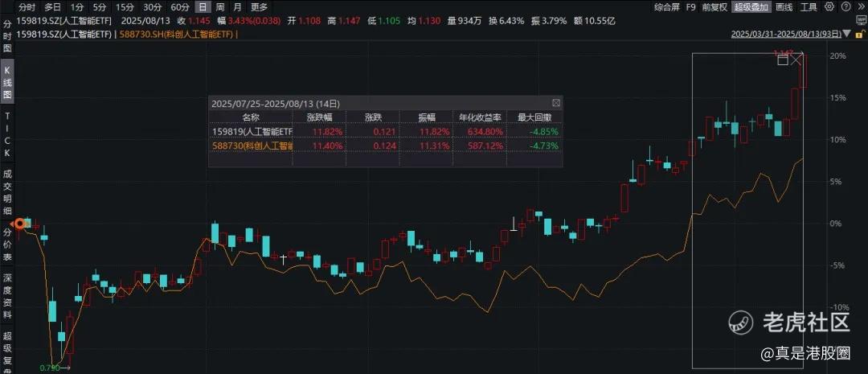Click the 20% axis label
Image resolution: width=868 pixels, height=374 pixels.
click(837, 56)
